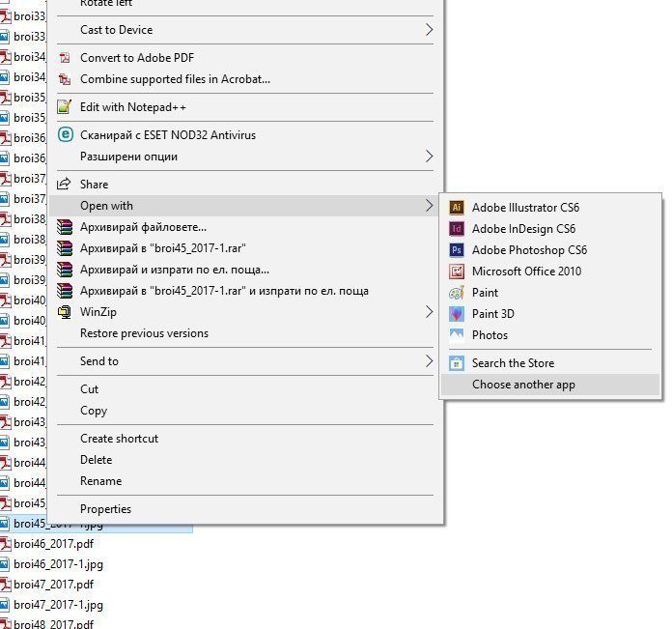Click WinRAR icon beside Архивирай и изпрати по ел. поща...
The height and width of the screenshot is (629, 672).
[x=65, y=270]
